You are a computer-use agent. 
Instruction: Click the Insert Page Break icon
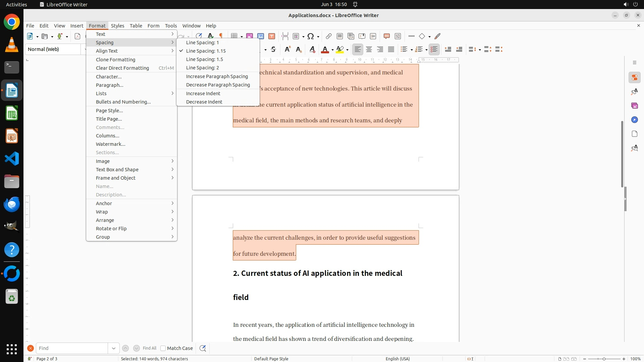coord(285,36)
